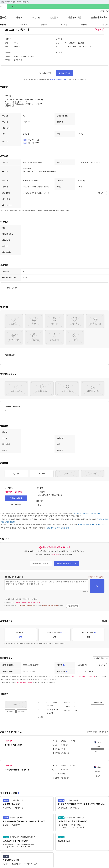Click the 장애인용 주차장 icon
109x868 pixels.
point(16,389)
